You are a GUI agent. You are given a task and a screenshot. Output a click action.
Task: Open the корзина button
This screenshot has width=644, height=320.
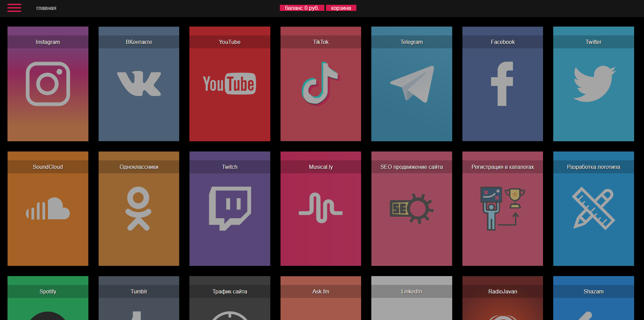click(x=341, y=8)
